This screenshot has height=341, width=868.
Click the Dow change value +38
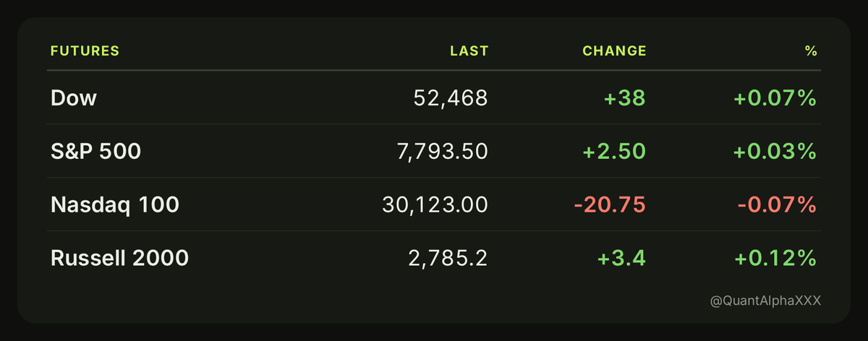coord(624,98)
